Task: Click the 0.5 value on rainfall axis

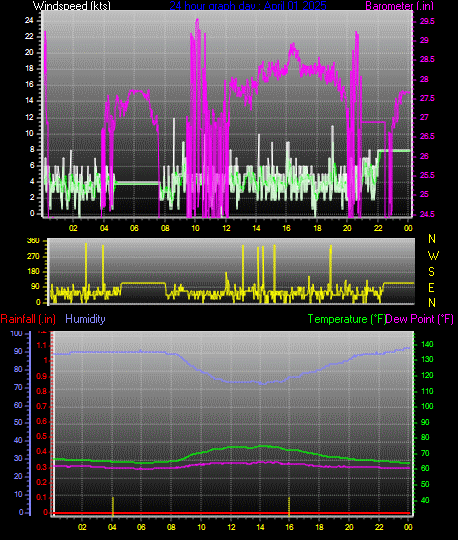Action: [x=42, y=436]
